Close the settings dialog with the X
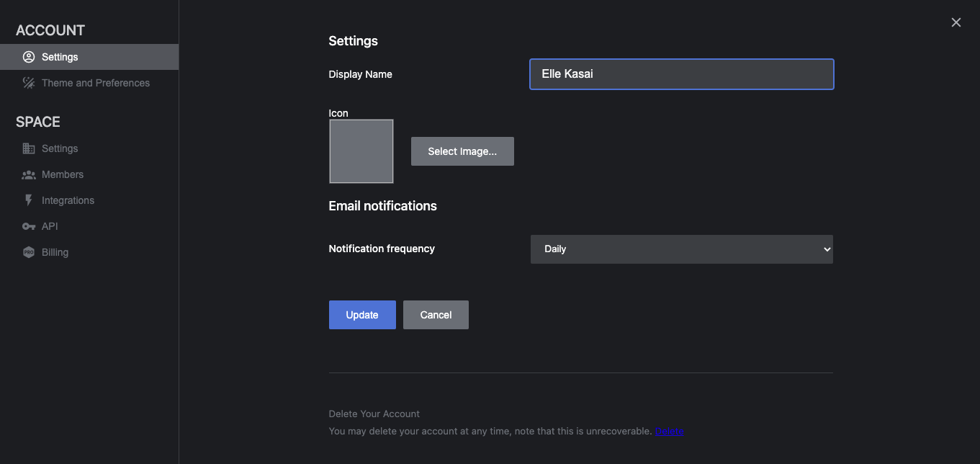 coord(956,22)
